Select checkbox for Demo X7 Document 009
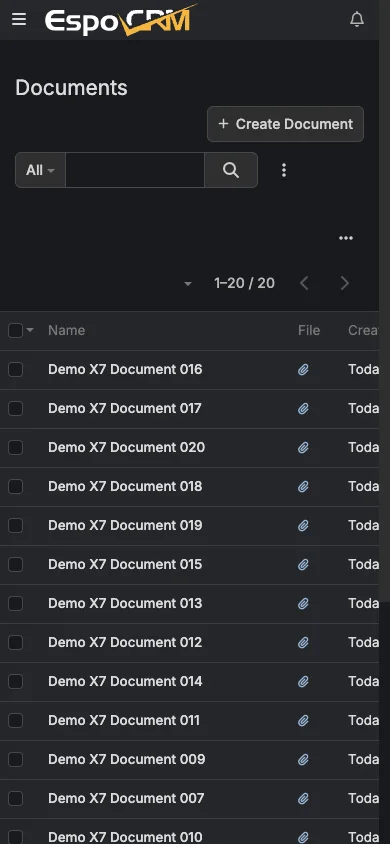The image size is (390, 844). click(16, 759)
